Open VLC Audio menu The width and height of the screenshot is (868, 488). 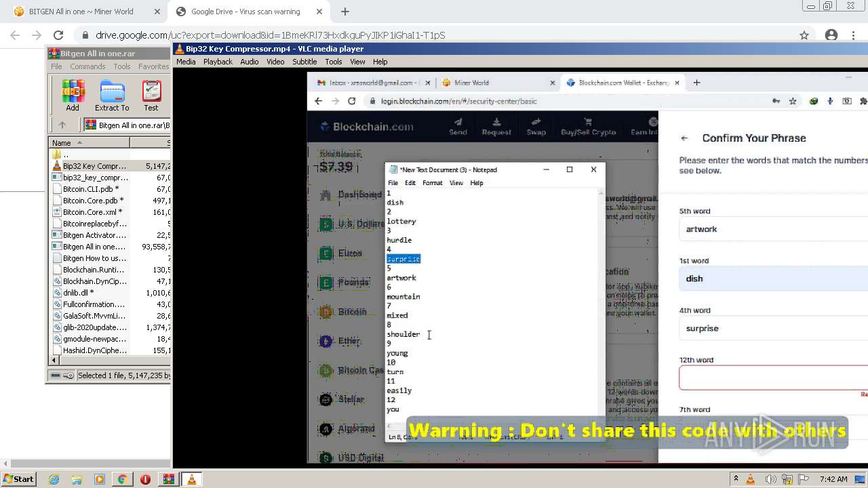tap(250, 62)
